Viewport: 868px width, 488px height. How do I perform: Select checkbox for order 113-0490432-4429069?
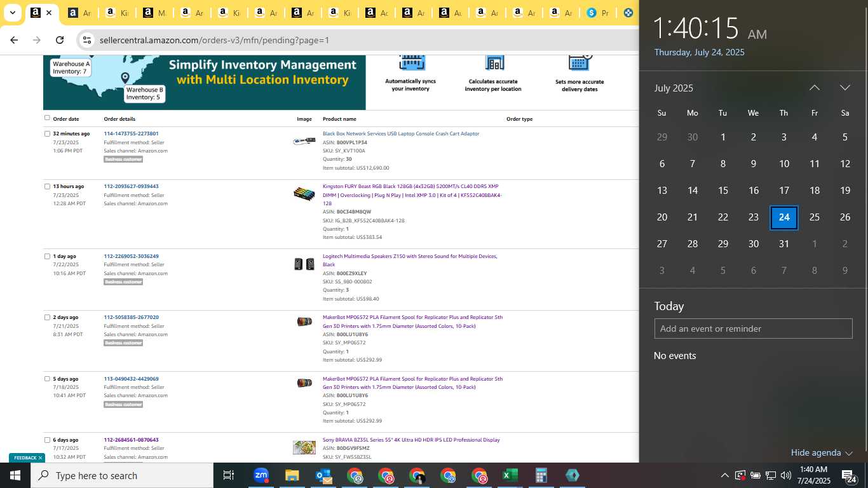(47, 379)
